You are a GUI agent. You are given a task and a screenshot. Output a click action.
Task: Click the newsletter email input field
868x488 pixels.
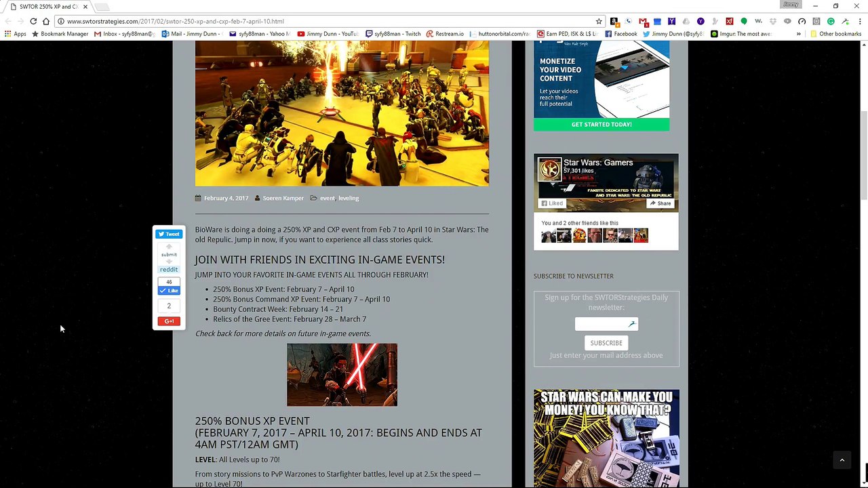point(606,324)
